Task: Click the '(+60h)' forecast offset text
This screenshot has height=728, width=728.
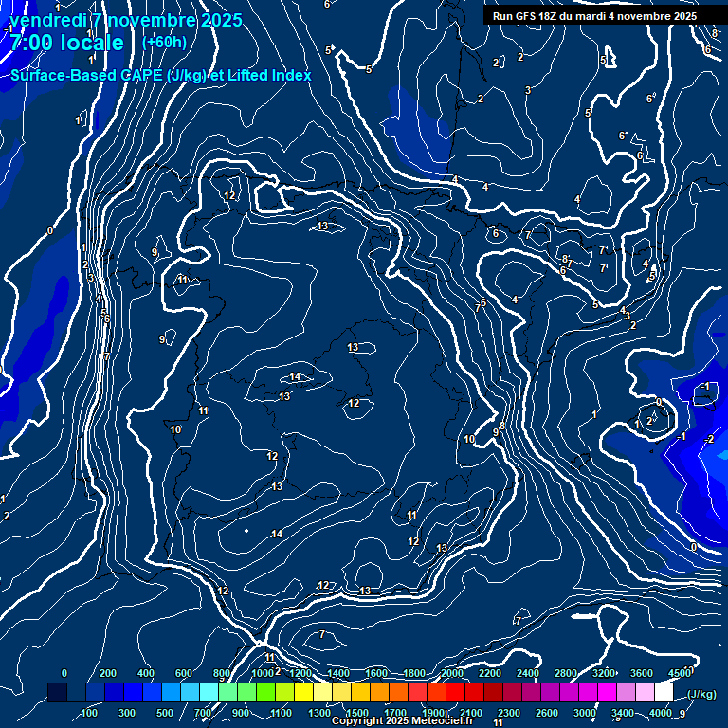Action: pyautogui.click(x=164, y=43)
